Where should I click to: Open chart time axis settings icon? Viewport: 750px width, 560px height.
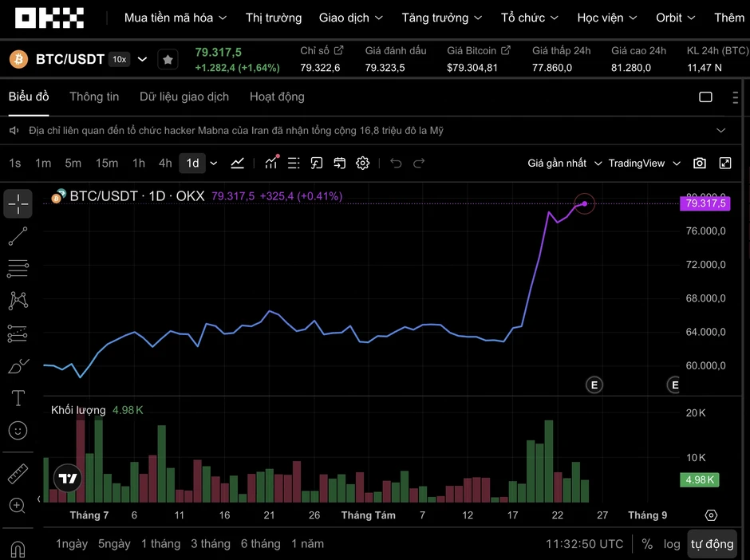[711, 515]
